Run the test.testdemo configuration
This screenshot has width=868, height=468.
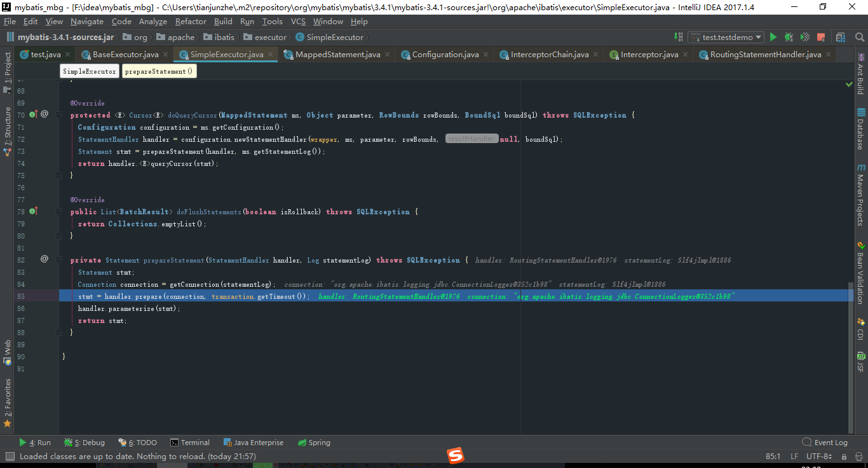774,37
